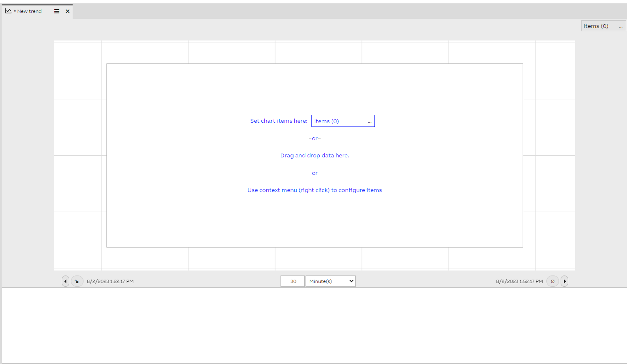Step the time range backward with the left arrow
The height and width of the screenshot is (364, 627).
pyautogui.click(x=66, y=281)
